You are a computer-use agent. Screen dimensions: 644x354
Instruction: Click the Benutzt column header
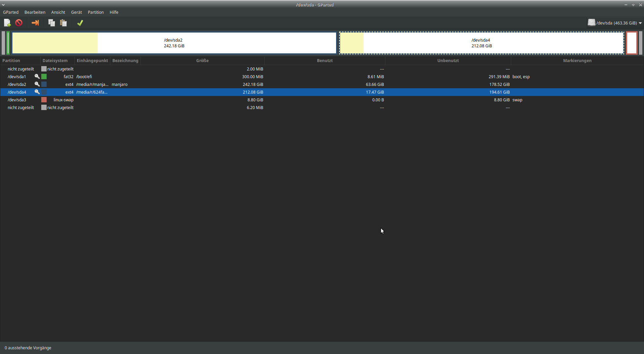point(325,61)
